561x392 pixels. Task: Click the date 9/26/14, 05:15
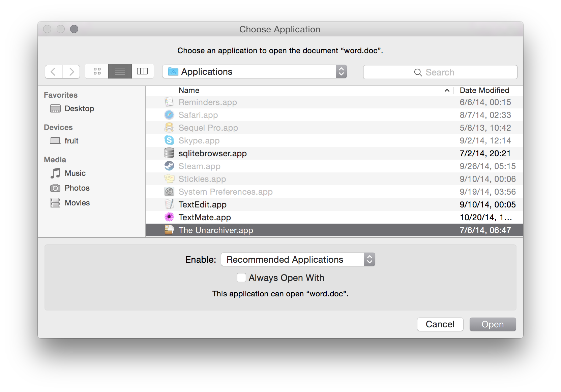point(488,166)
